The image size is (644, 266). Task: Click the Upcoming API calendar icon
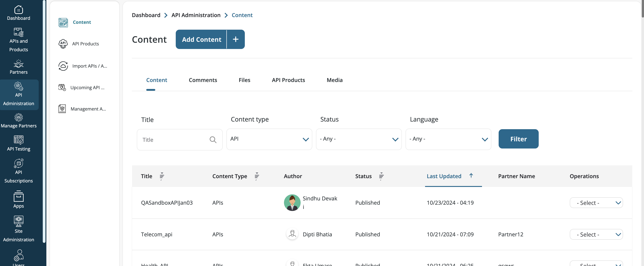62,88
